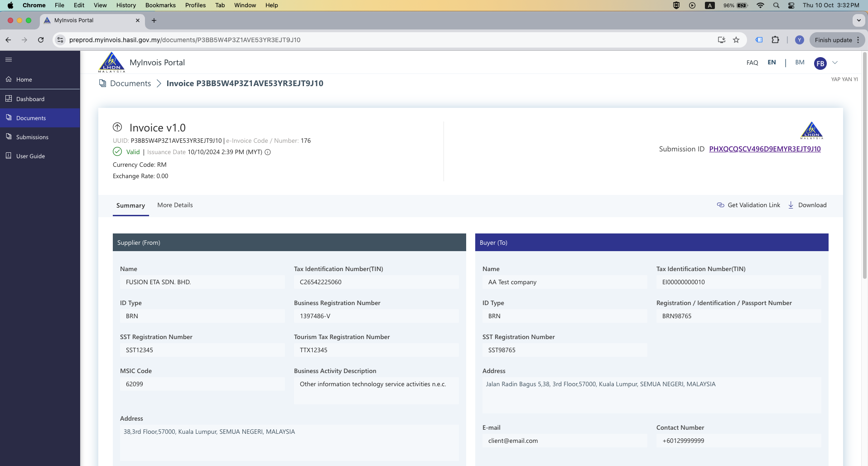
Task: Open Submissions page from sidebar
Action: tap(32, 137)
